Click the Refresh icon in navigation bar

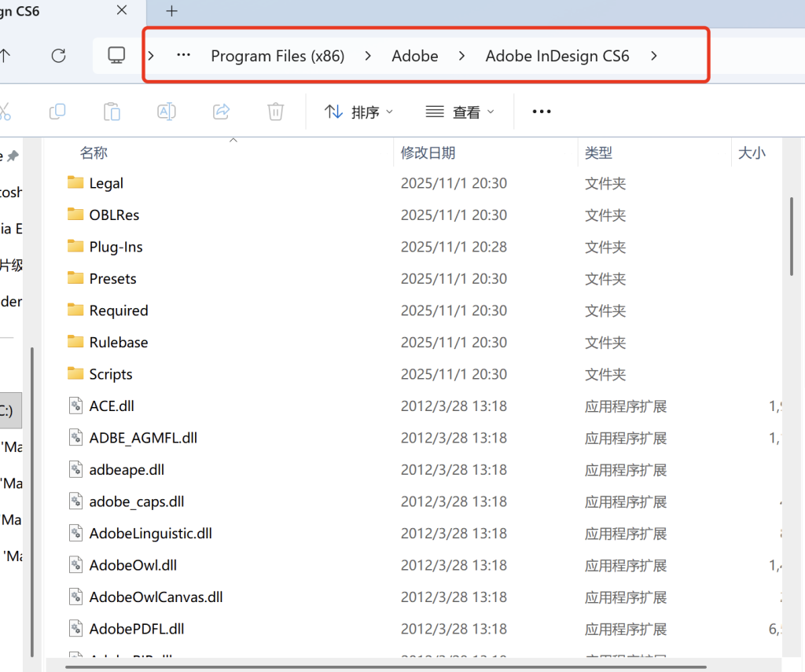58,56
